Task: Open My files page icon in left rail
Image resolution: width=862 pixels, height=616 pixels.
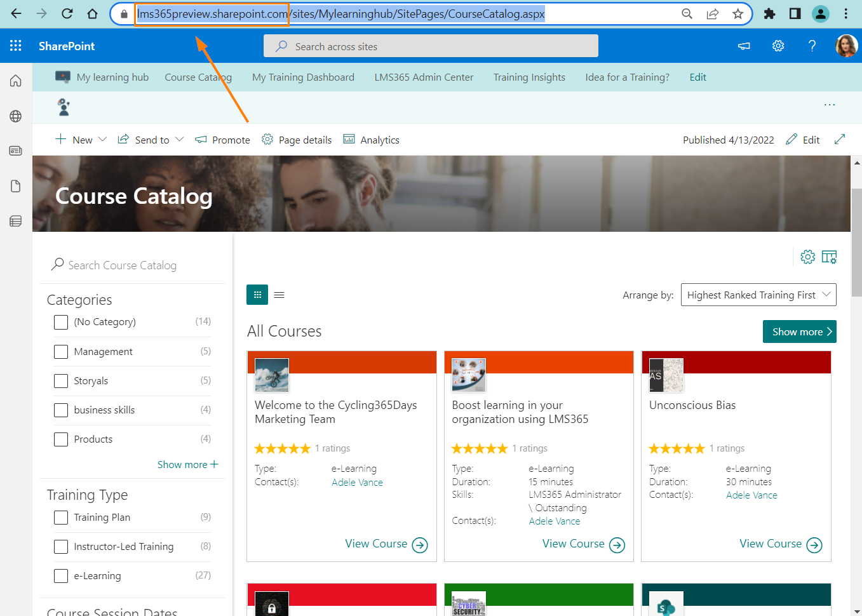Action: 16,186
